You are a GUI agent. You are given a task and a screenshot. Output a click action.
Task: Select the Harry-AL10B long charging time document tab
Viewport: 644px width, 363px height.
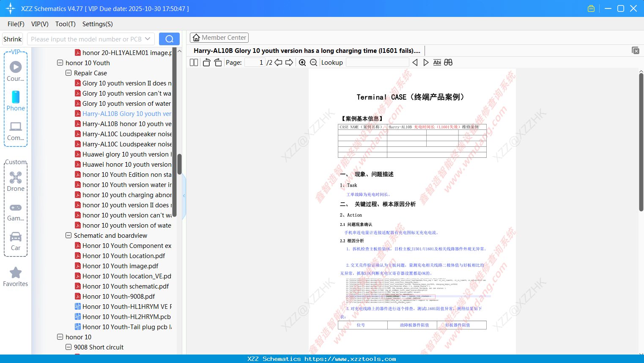(307, 51)
